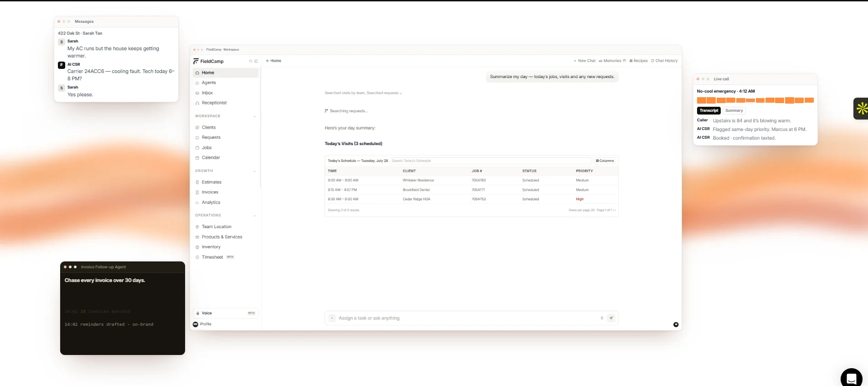This screenshot has height=386, width=868.
Task: Open the Voice BETA button in sidebar
Action: 226,313
